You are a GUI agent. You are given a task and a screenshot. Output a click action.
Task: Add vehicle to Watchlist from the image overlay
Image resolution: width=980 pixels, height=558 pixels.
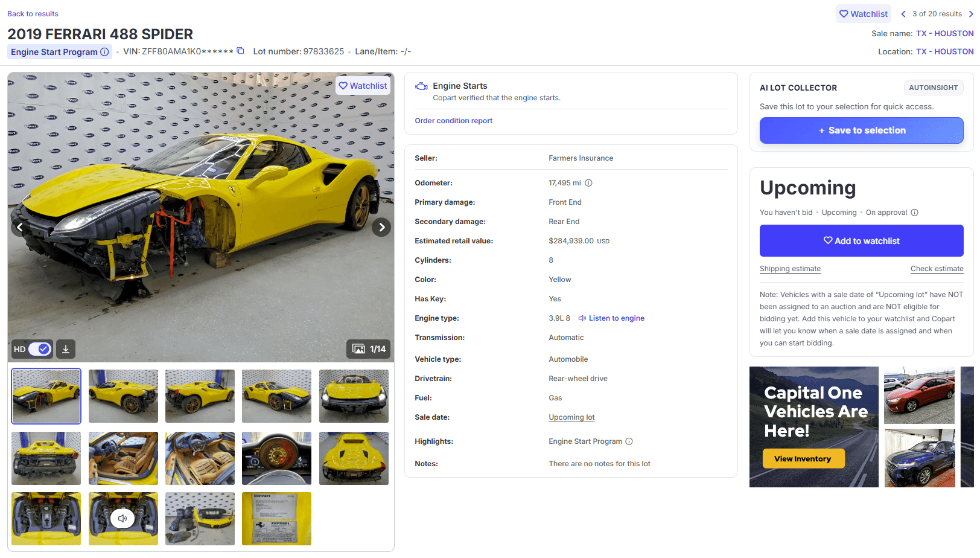click(362, 85)
